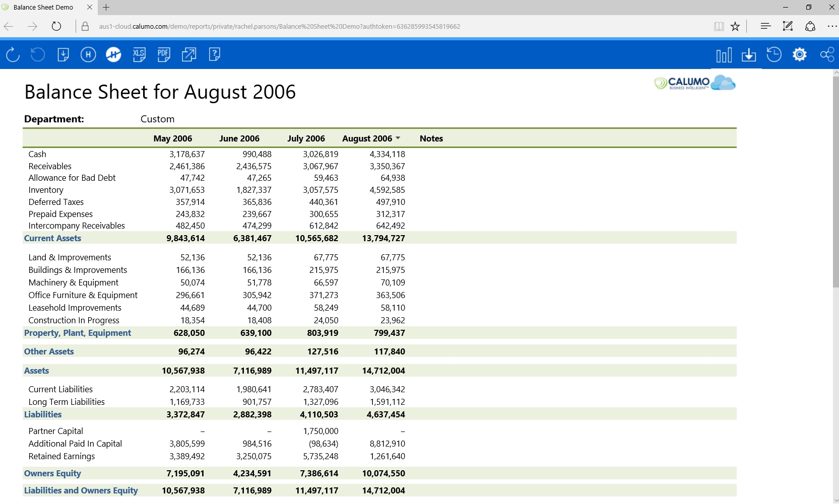
Task: Open the bar chart view icon
Action: click(724, 55)
